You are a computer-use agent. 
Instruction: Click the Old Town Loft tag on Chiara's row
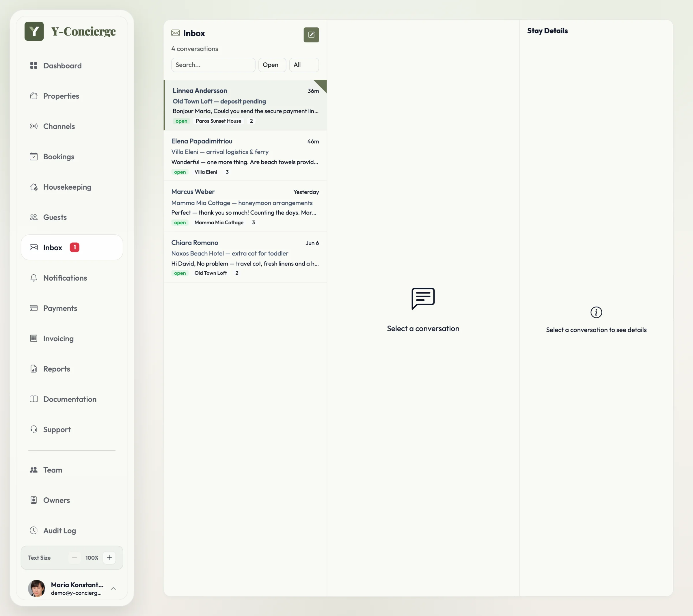click(210, 273)
